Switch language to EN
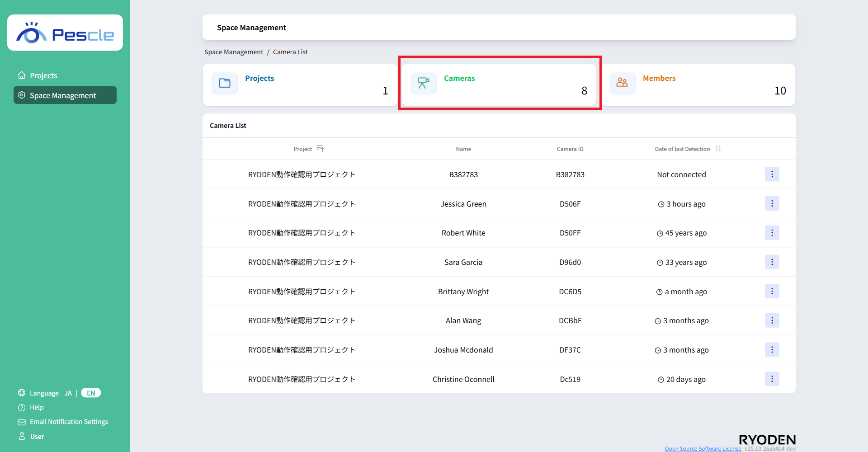Image resolution: width=868 pixels, height=452 pixels. click(x=91, y=393)
